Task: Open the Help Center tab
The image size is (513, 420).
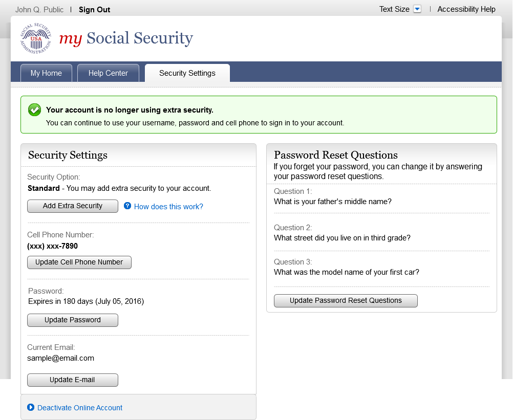Action: click(108, 73)
